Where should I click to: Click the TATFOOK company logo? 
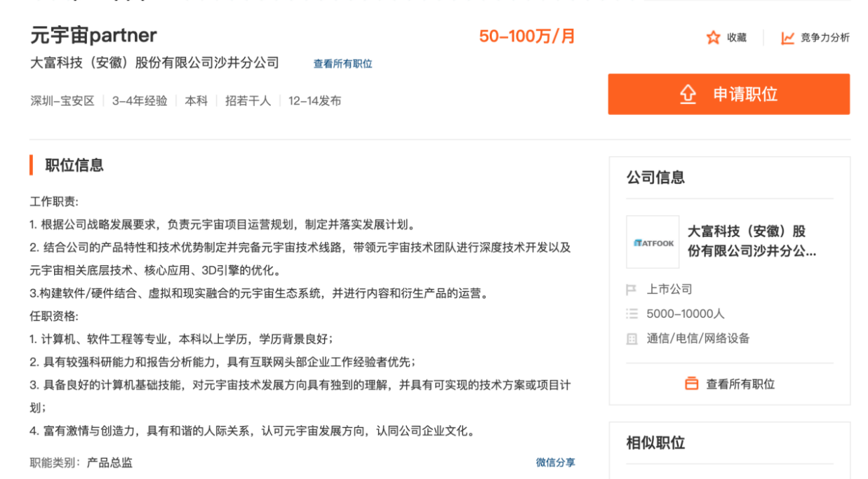tap(653, 242)
